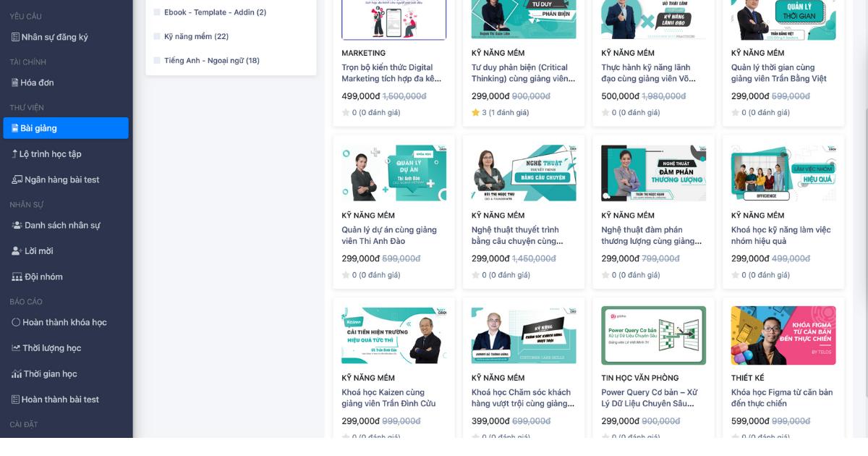The width and height of the screenshot is (868, 456).
Task: Go to the Hóa đơn page
Action: 66,83
